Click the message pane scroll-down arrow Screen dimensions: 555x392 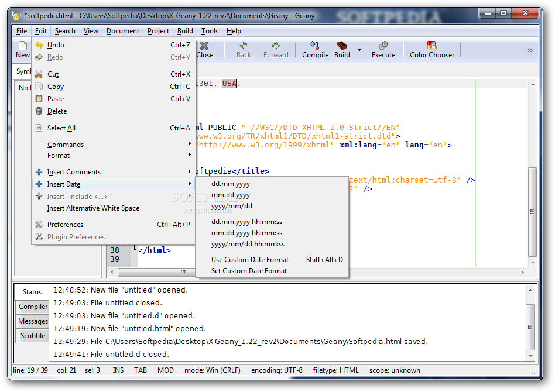coord(530,356)
